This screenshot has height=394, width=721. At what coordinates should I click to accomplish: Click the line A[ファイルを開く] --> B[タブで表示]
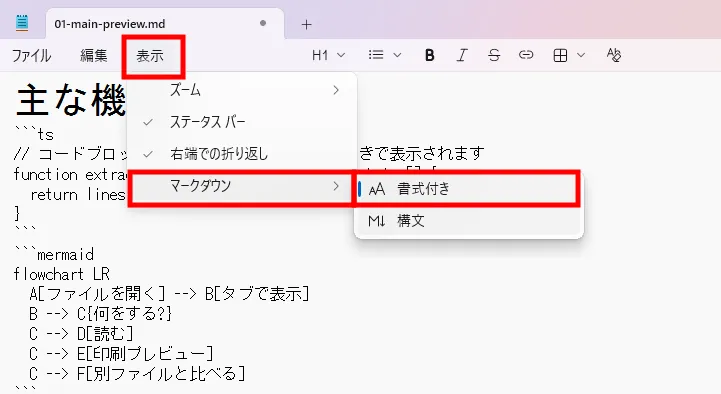coord(169,294)
